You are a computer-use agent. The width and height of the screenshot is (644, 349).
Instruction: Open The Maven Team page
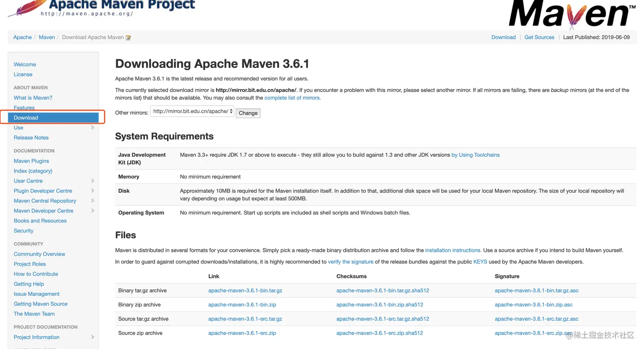coord(34,314)
